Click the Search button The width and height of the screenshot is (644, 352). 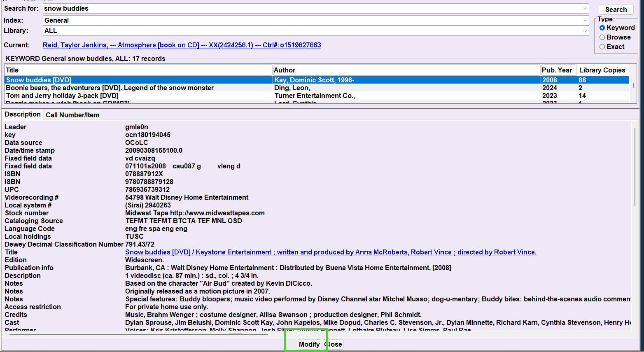616,9
